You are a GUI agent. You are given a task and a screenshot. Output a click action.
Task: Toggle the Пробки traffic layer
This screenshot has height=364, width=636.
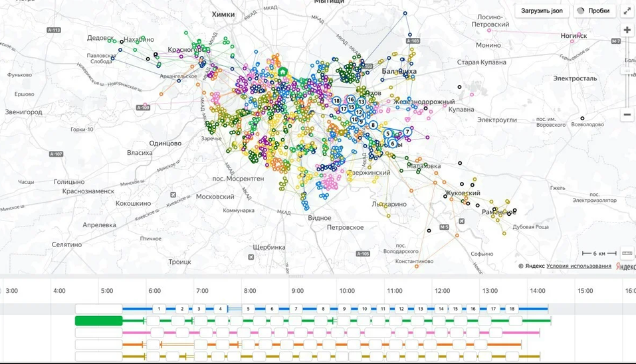[x=593, y=11]
